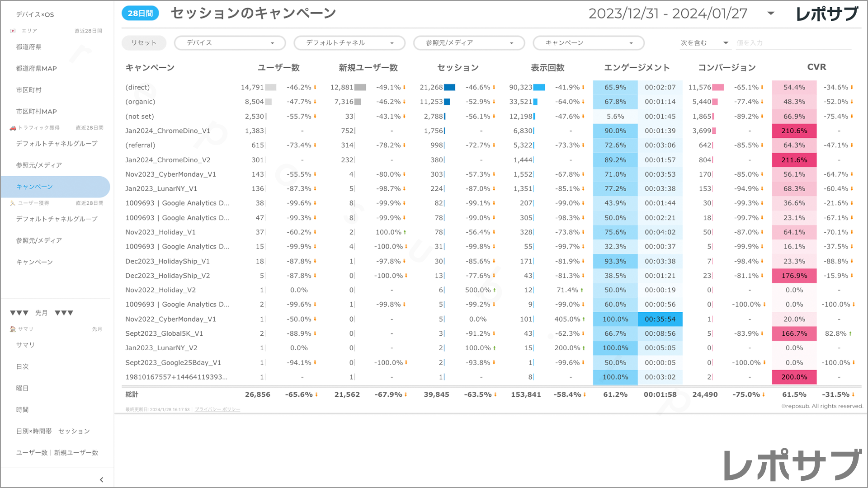Image resolution: width=868 pixels, height=488 pixels.
Task: Click the runner icon beside ユーザー獲得
Action: pos(13,203)
